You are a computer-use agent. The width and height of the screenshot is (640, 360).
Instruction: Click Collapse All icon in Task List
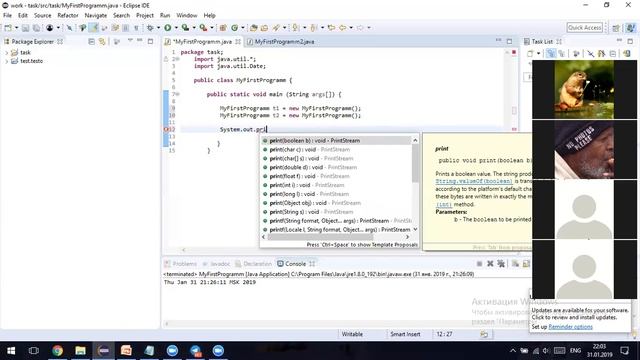tap(613, 53)
